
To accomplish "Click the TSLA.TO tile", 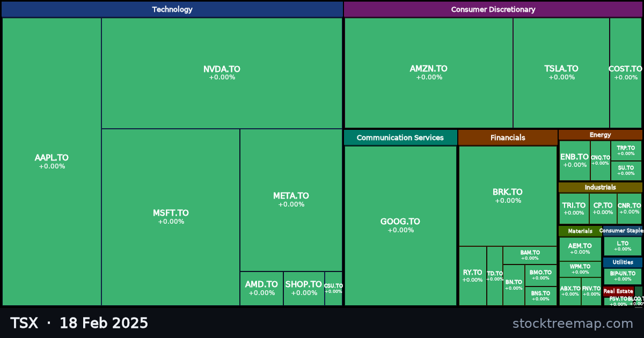I will 561,73.
